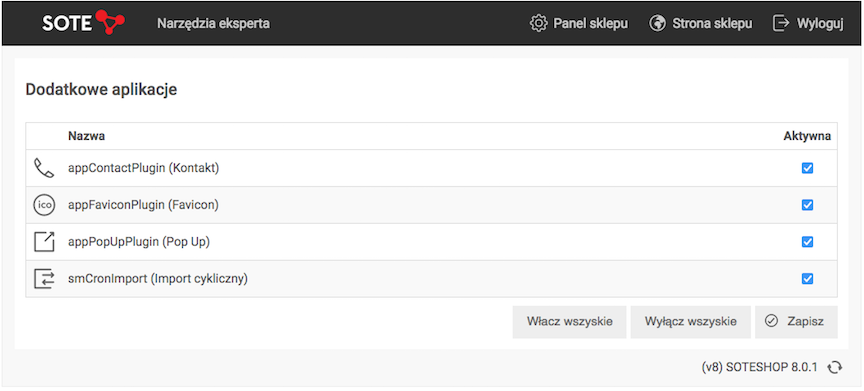Image resolution: width=864 pixels, height=391 pixels.
Task: Click the ico icon for appFaviconPlugin
Action: coord(44,205)
